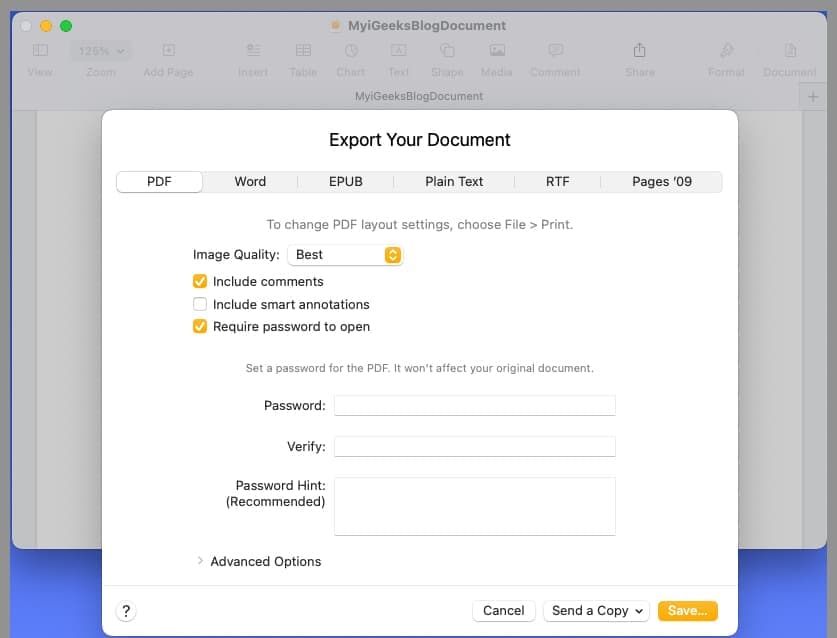The height and width of the screenshot is (638, 837).
Task: Click the Shape toolbar icon
Action: [447, 50]
